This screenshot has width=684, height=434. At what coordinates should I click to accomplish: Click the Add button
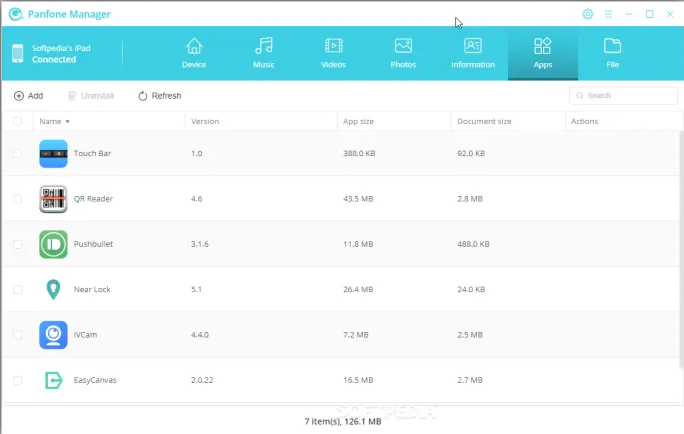tap(29, 96)
